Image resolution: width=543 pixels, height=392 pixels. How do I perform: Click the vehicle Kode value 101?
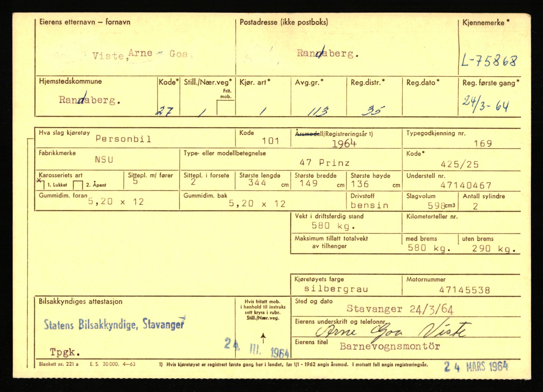click(x=270, y=141)
